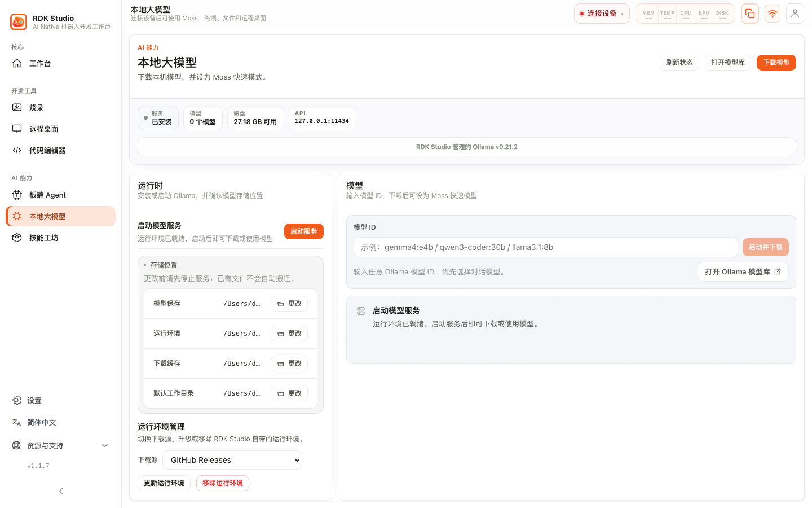Go to 远程桌面 in the sidebar
Viewport: 812px width, 508px height.
click(60, 129)
